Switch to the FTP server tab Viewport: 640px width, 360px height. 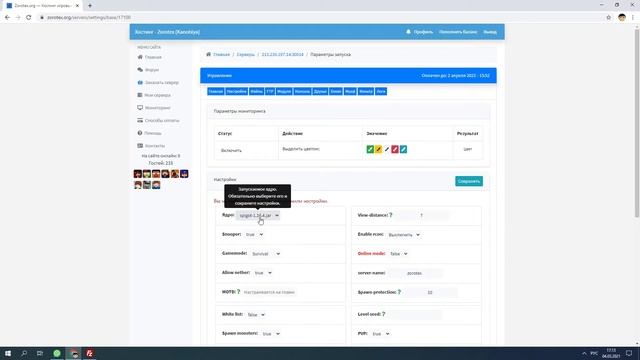(270, 91)
